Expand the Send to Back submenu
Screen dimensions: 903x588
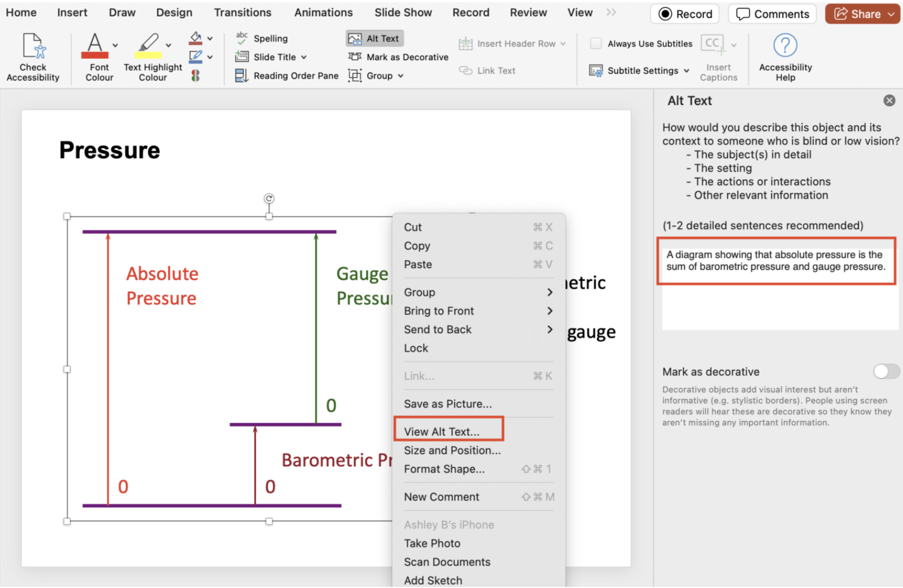pyautogui.click(x=550, y=330)
